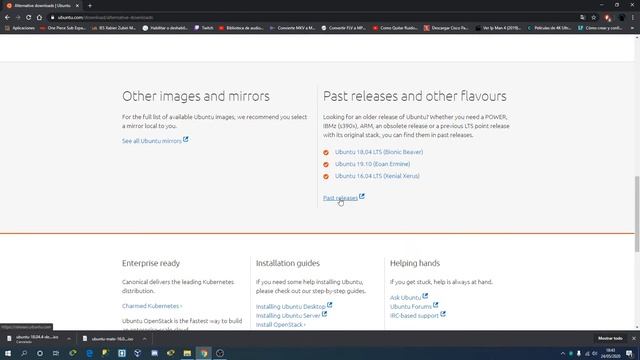Screen dimensions: 640x360
Task: Open File Explorer from the taskbar
Action: pyautogui.click(x=187, y=353)
